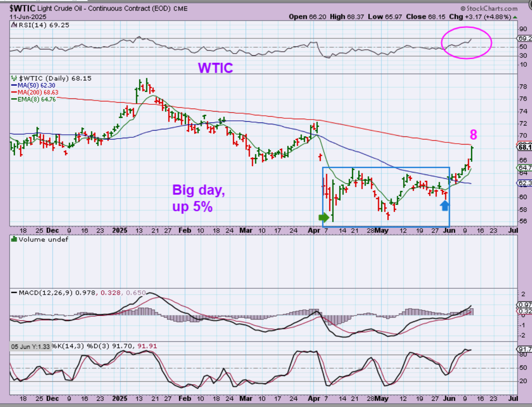Click the 'Volume undef' panel label

(x=43, y=239)
